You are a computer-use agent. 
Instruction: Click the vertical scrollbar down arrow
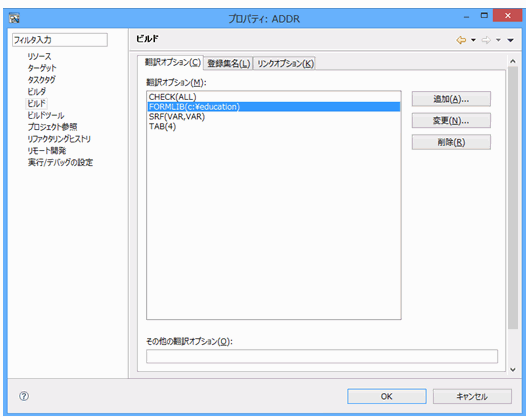pos(513,369)
